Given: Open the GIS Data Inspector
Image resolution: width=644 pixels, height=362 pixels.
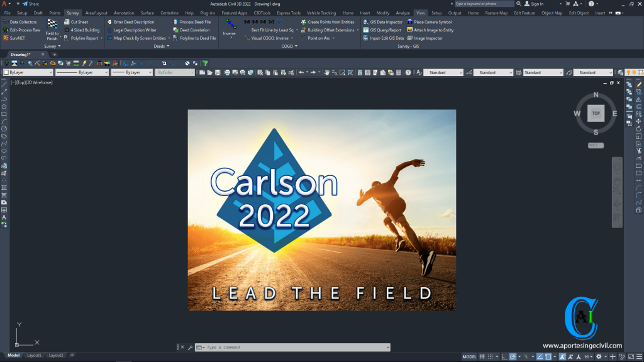Looking at the screenshot, I should 384,21.
